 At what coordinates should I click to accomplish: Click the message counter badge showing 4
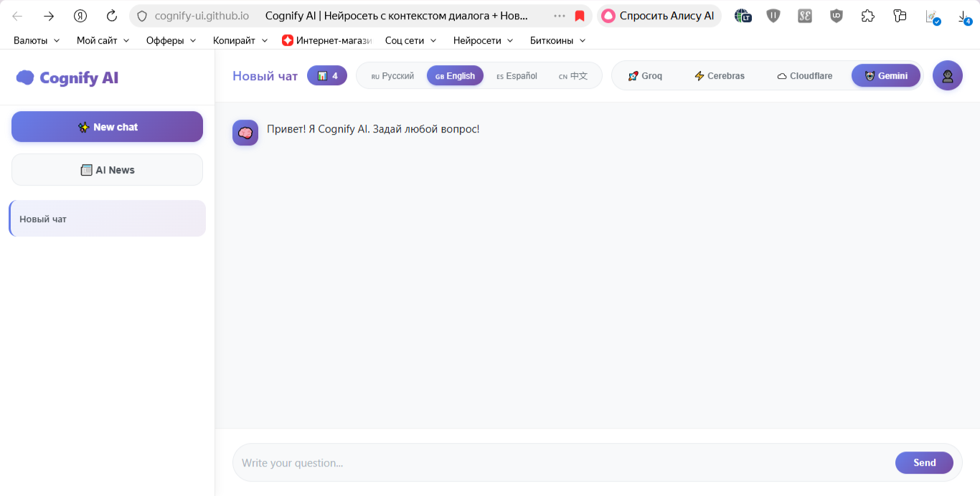(x=327, y=75)
